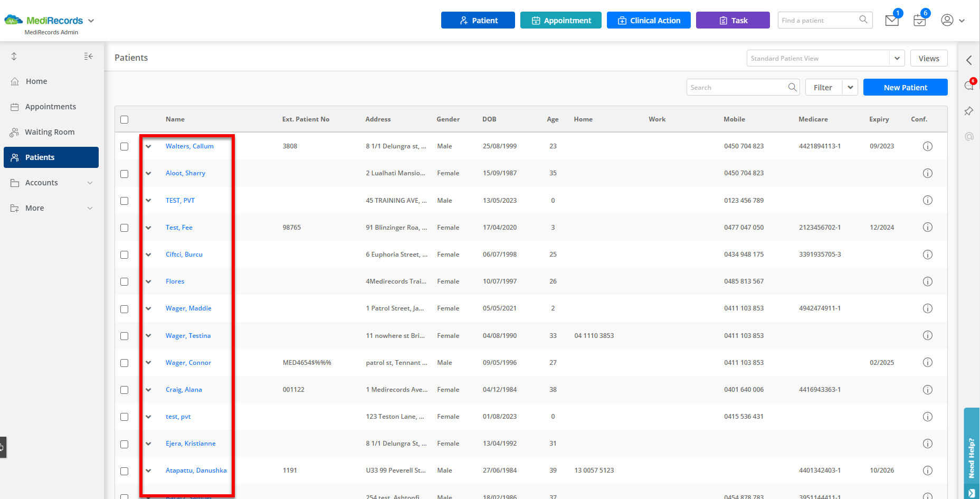Click the Views button
The width and height of the screenshot is (980, 499).
929,58
